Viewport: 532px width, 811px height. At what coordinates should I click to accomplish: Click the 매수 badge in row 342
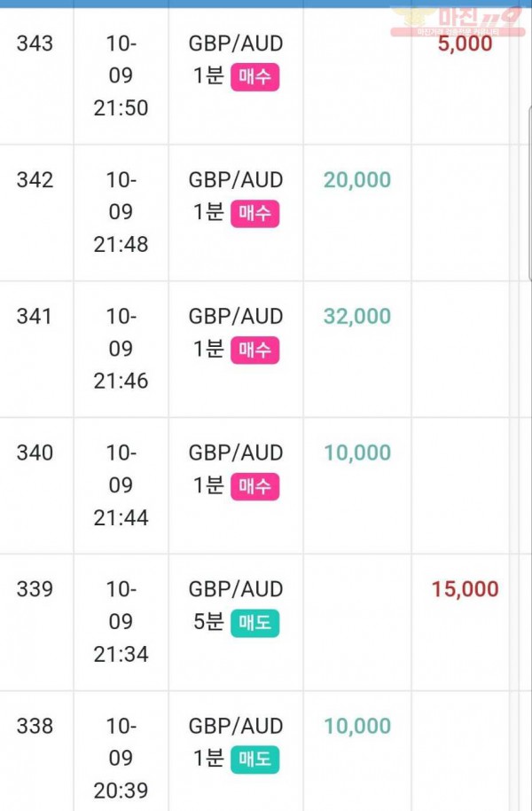pyautogui.click(x=254, y=214)
